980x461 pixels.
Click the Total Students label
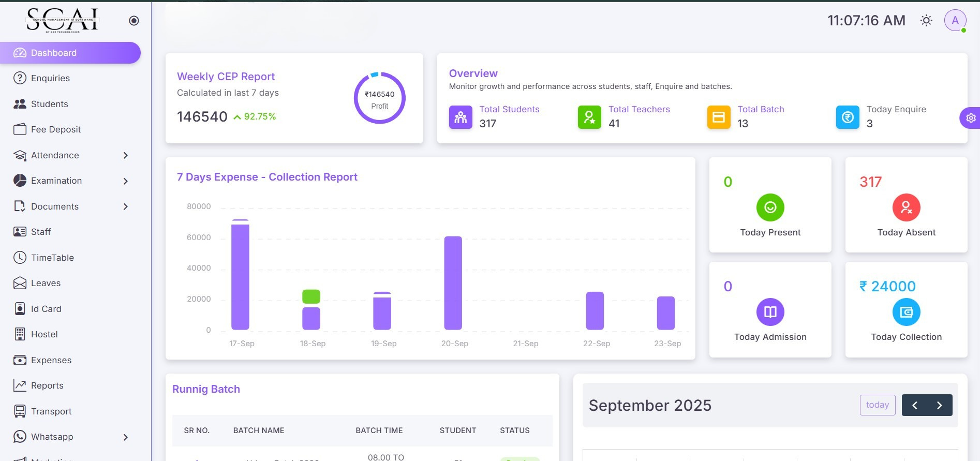(509, 109)
